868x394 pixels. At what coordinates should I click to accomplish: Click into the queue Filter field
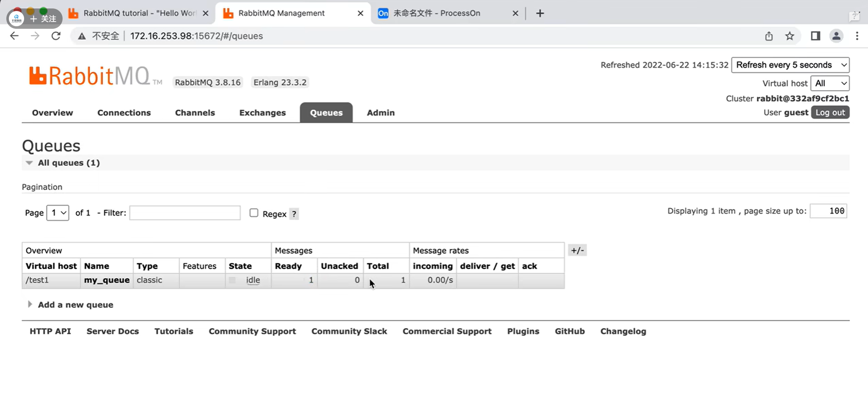[x=185, y=212]
